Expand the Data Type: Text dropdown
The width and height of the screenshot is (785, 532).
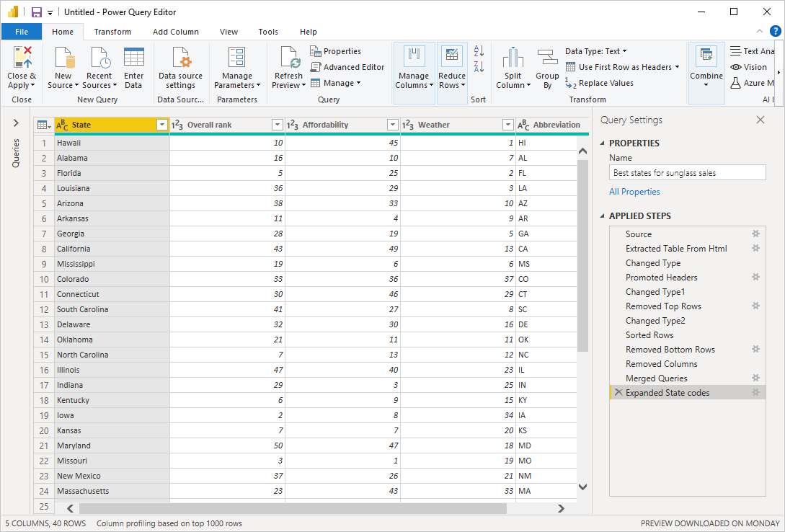point(595,51)
